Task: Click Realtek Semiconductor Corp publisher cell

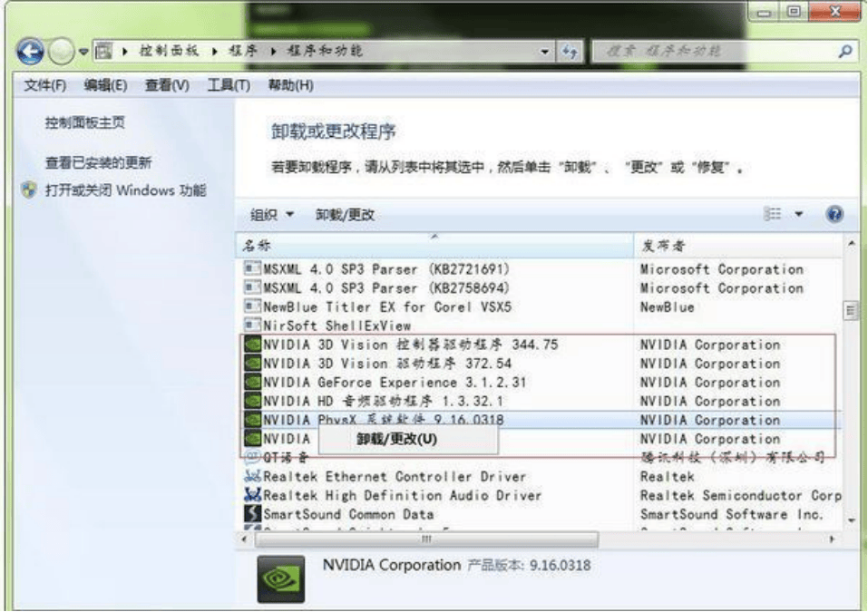Action: click(x=740, y=495)
